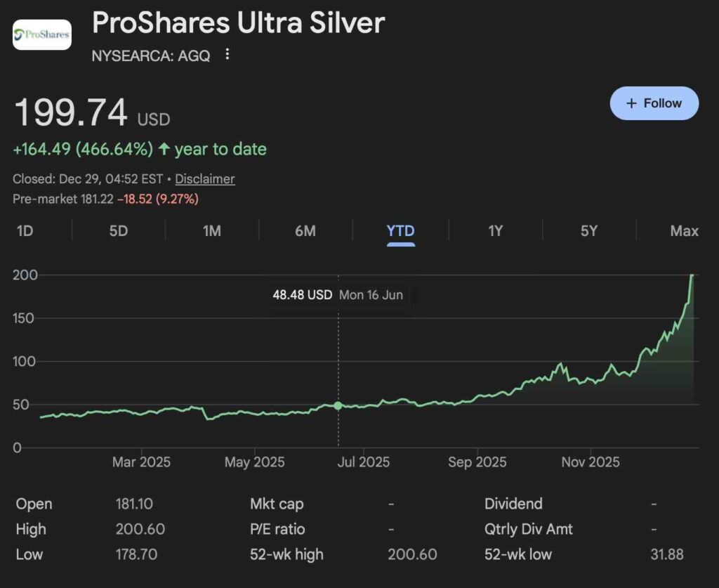
Task: Open the three-dot more options menu
Action: (x=227, y=55)
